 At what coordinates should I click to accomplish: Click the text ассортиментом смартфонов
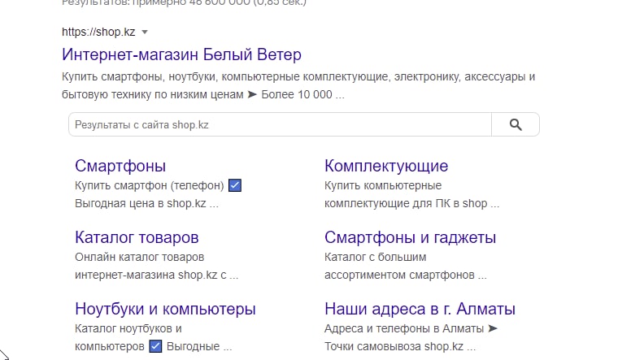pos(399,275)
